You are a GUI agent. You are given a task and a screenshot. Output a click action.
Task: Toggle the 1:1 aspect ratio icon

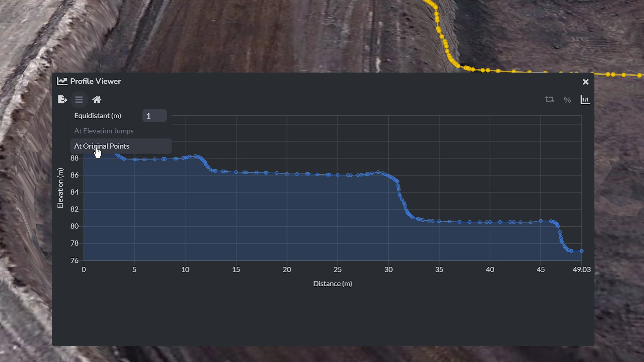585,100
